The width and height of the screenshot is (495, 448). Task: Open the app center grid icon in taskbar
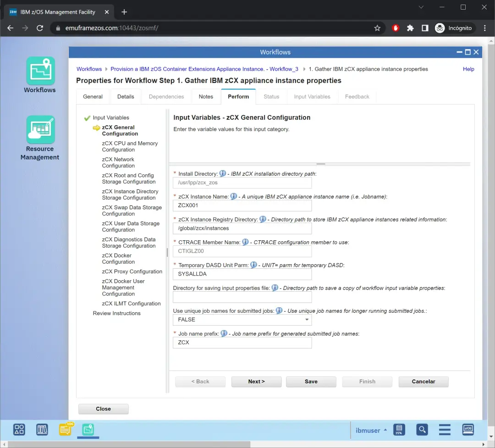(x=19, y=429)
